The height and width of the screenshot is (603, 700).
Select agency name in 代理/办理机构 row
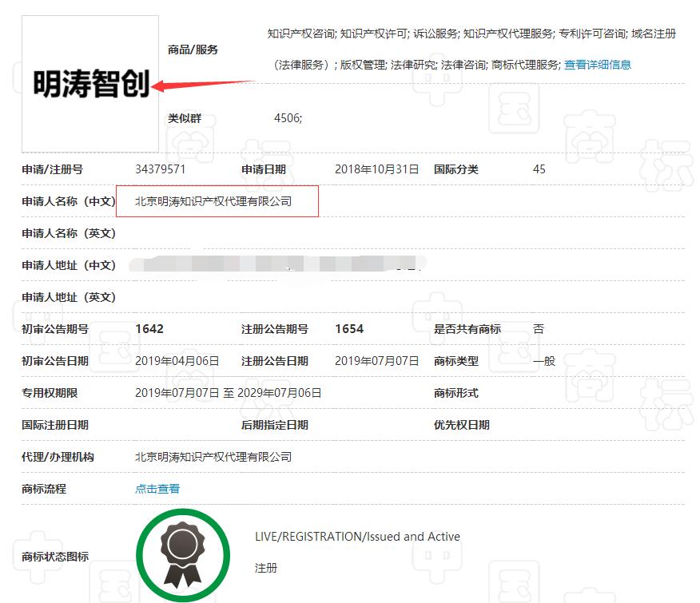pos(213,457)
